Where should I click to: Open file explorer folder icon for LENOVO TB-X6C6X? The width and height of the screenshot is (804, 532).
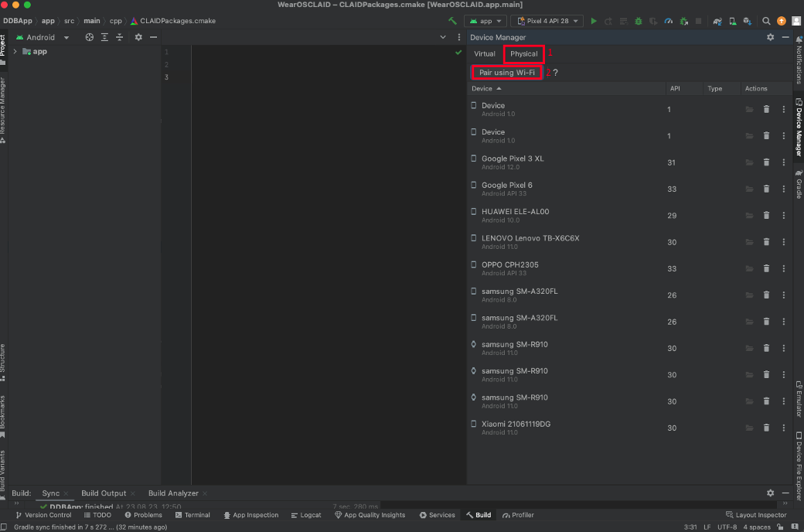click(x=749, y=242)
